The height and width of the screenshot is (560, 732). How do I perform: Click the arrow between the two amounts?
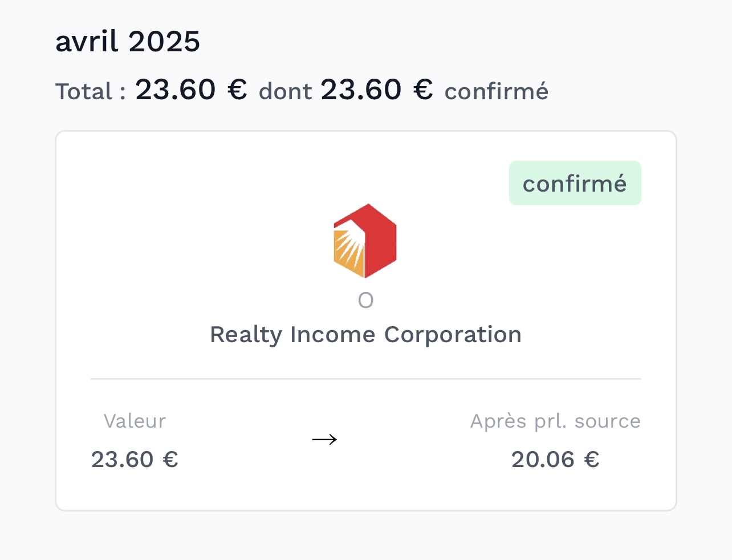tap(325, 439)
